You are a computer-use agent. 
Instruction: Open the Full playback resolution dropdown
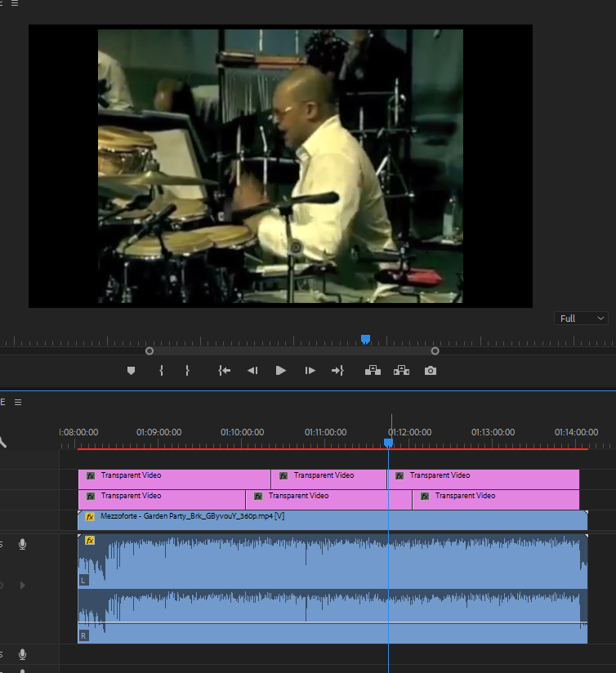[x=581, y=319]
